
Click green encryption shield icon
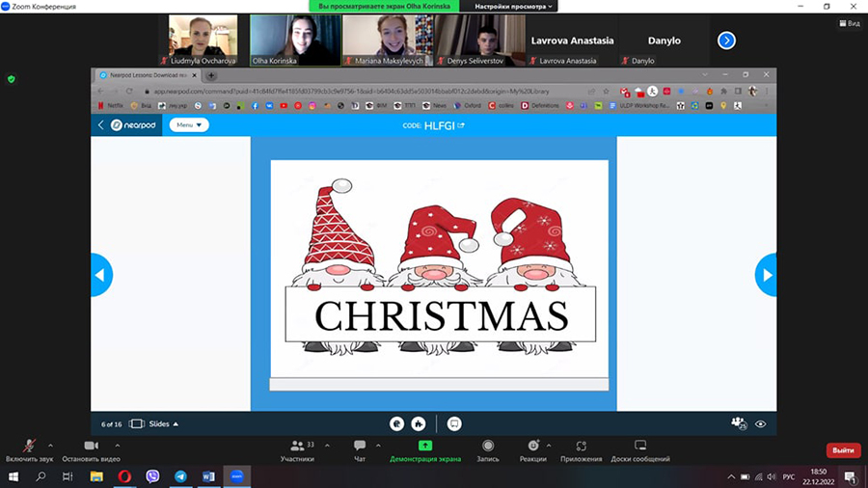[x=11, y=79]
